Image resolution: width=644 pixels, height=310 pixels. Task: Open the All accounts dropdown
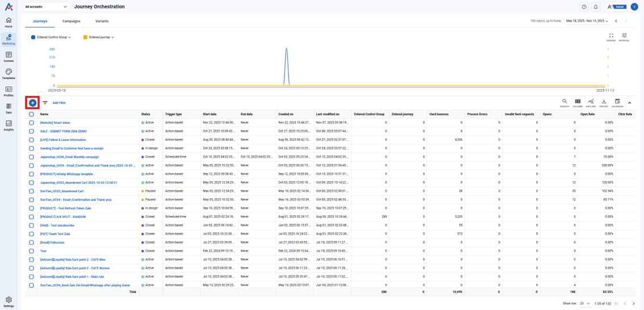(x=46, y=7)
